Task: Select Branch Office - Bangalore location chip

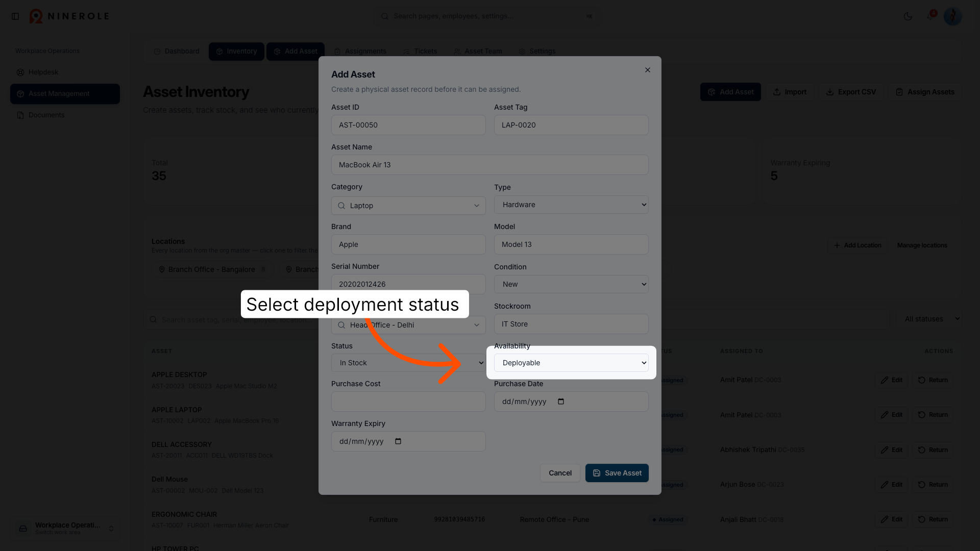Action: click(212, 269)
